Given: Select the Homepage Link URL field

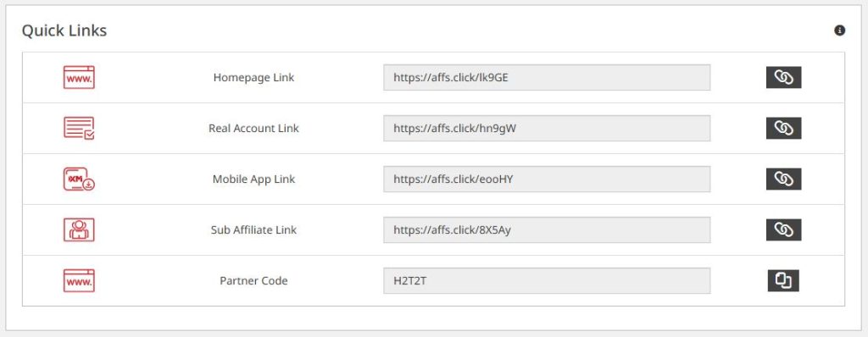Looking at the screenshot, I should click(x=547, y=77).
